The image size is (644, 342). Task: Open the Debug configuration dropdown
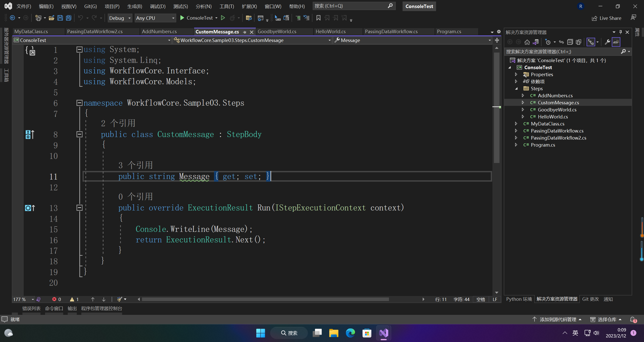[120, 18]
